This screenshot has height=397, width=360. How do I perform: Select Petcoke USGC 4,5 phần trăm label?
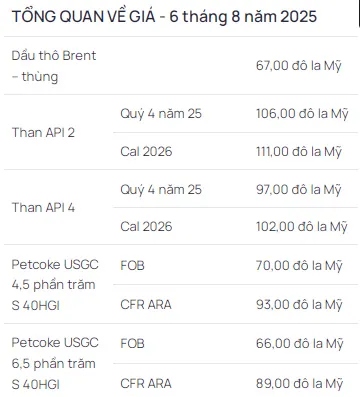click(x=55, y=285)
